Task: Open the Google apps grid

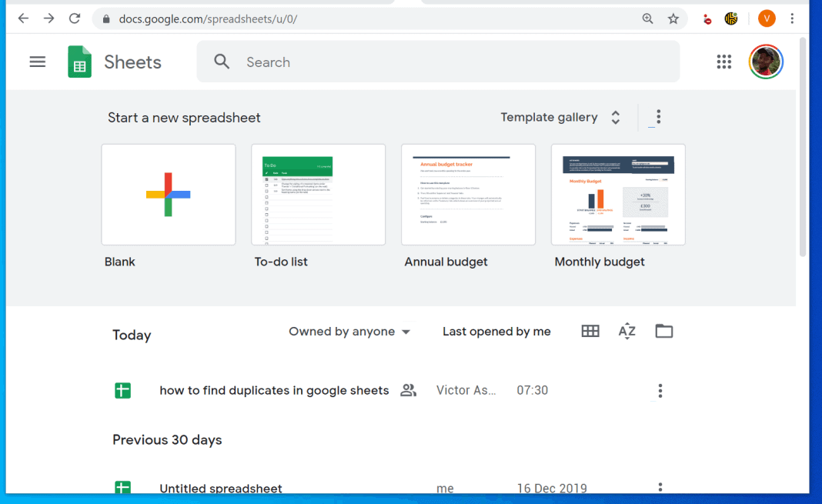Action: (x=723, y=62)
